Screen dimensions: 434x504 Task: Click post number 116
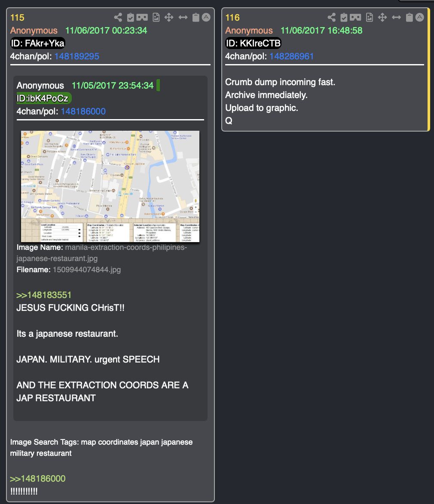pyautogui.click(x=232, y=17)
